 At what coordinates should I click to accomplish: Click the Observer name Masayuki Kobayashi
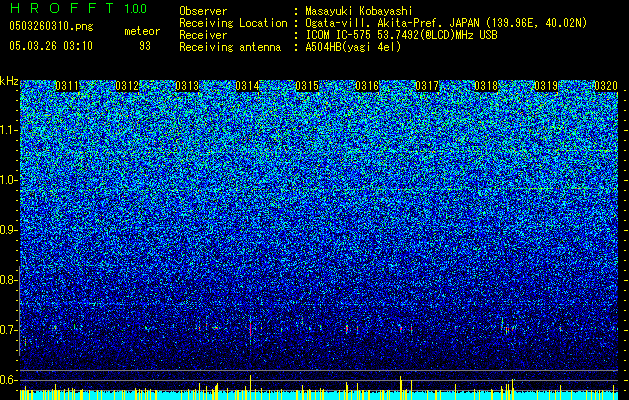click(x=359, y=11)
